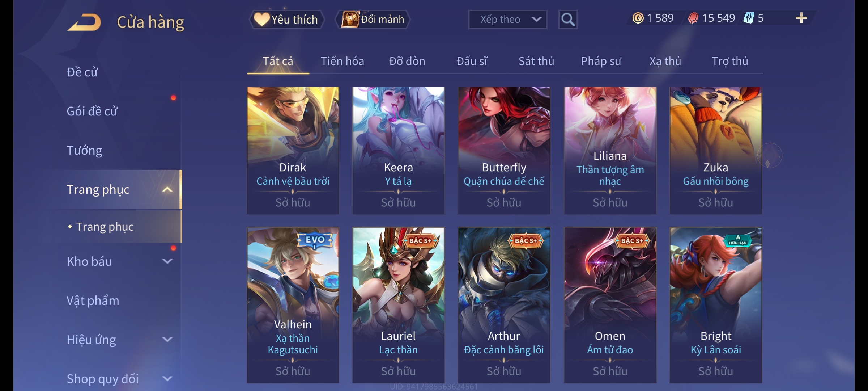Viewport: 868px width, 391px height.
Task: Open the Tướng sidebar menu
Action: click(84, 150)
